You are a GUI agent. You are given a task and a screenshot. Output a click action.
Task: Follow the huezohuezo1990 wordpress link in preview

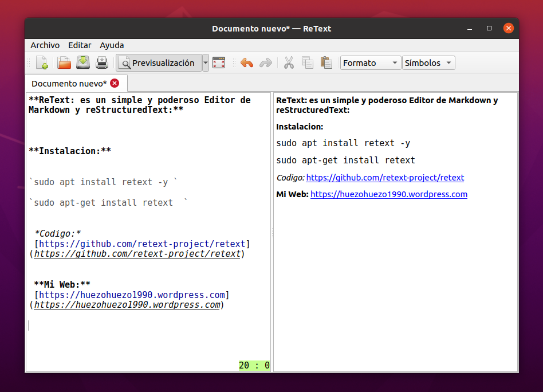(389, 194)
